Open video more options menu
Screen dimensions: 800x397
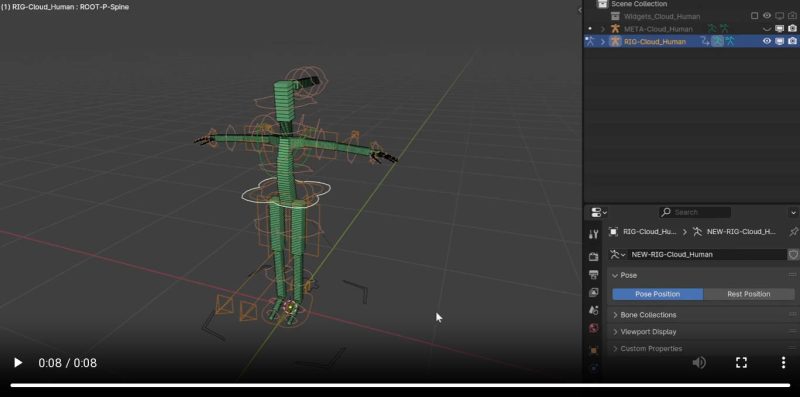coord(783,363)
